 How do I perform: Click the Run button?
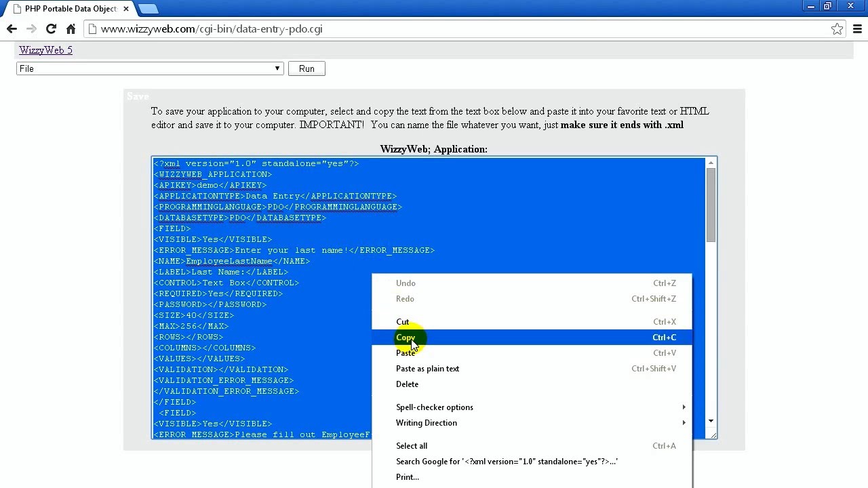(307, 68)
